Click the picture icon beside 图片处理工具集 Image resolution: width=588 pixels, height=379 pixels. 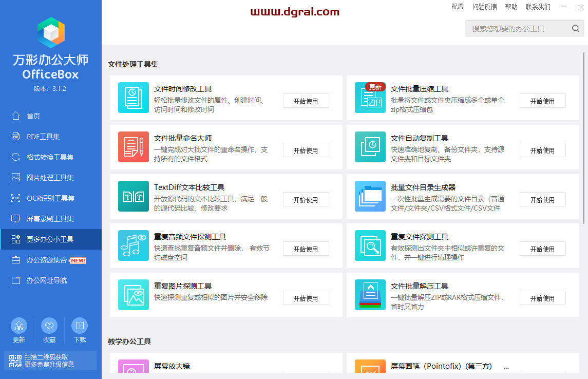(16, 177)
